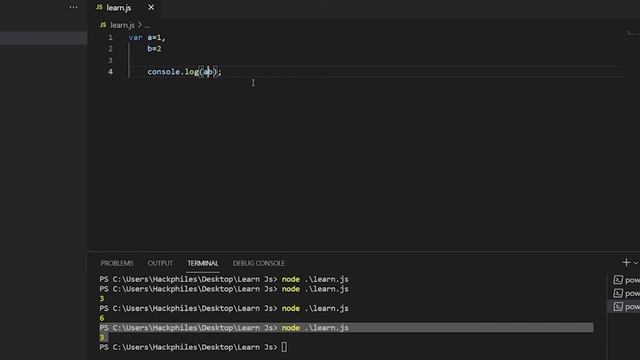Click the terminal prompt input cursor
The image size is (640, 360).
(284, 347)
